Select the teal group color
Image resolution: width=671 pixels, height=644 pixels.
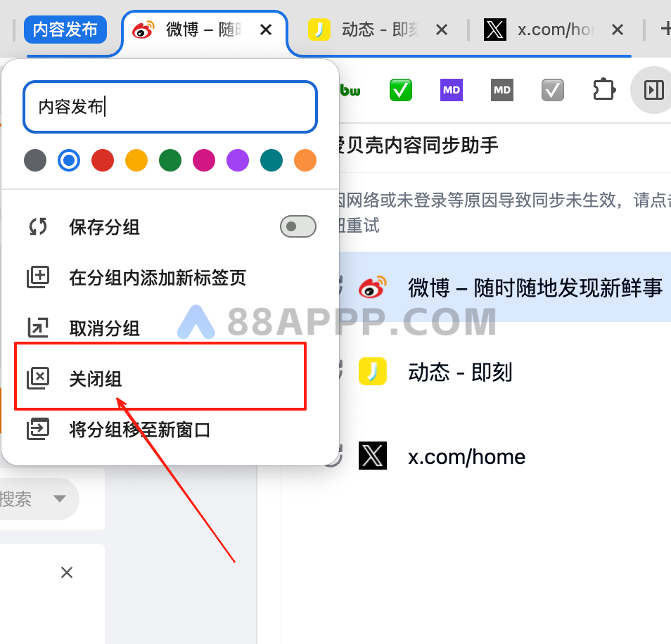coord(271,160)
